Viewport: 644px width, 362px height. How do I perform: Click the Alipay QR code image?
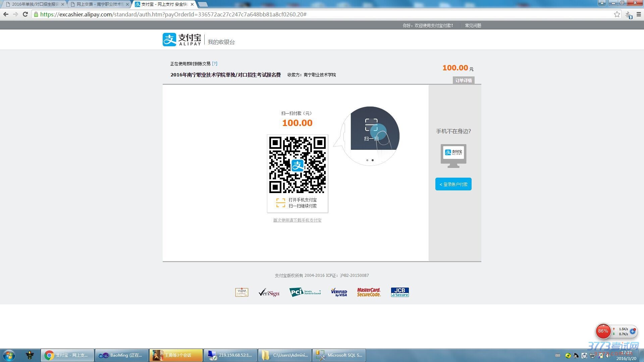pyautogui.click(x=297, y=165)
